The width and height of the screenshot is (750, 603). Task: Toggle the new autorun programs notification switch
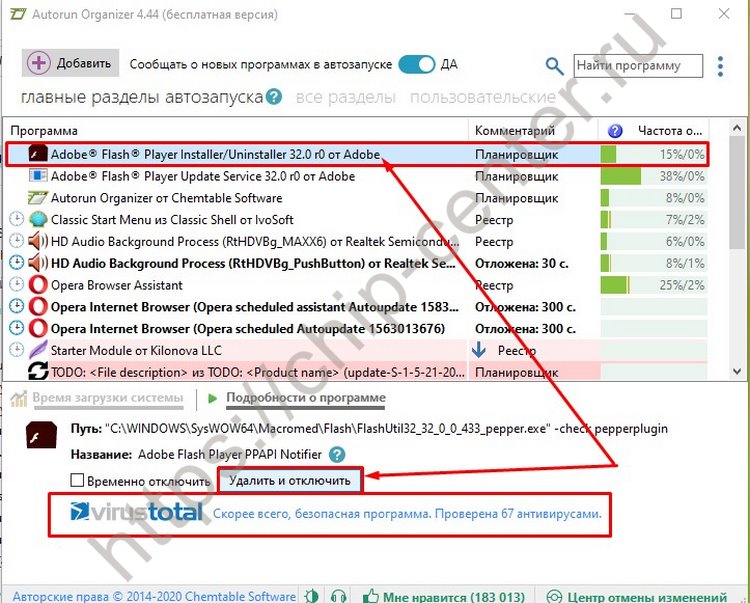[417, 64]
